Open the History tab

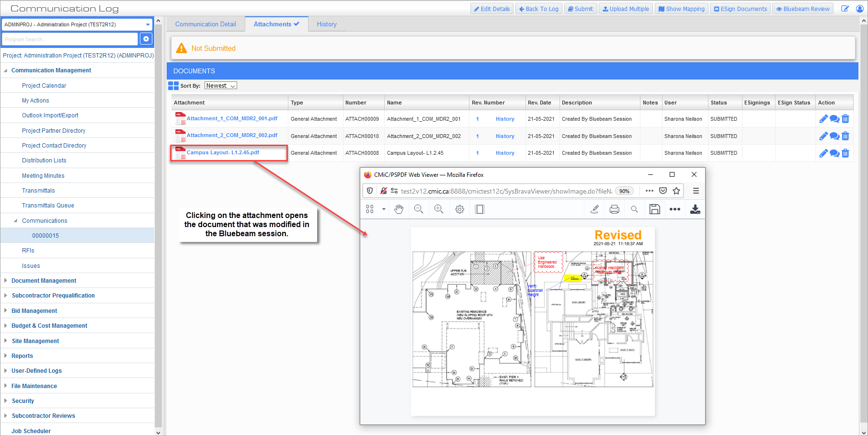tap(327, 24)
